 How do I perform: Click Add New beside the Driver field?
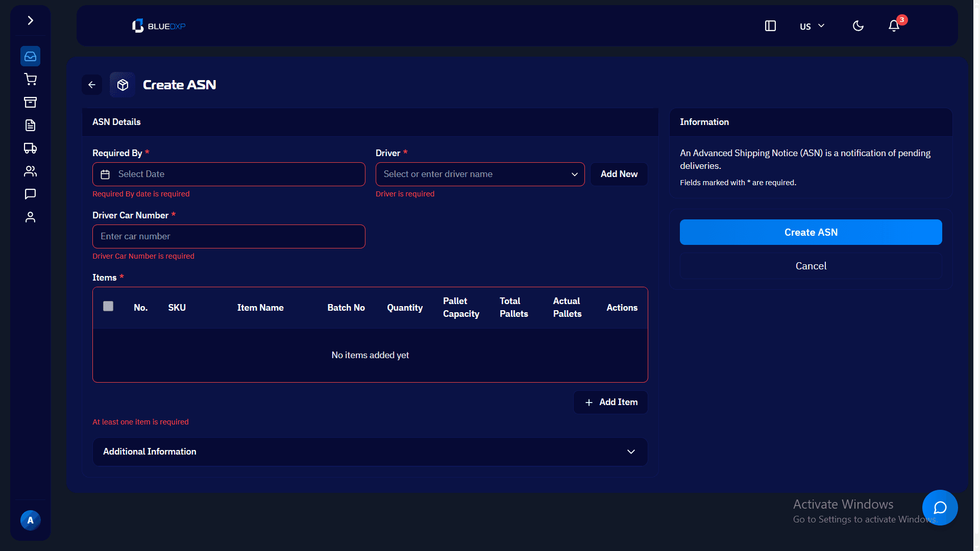619,174
